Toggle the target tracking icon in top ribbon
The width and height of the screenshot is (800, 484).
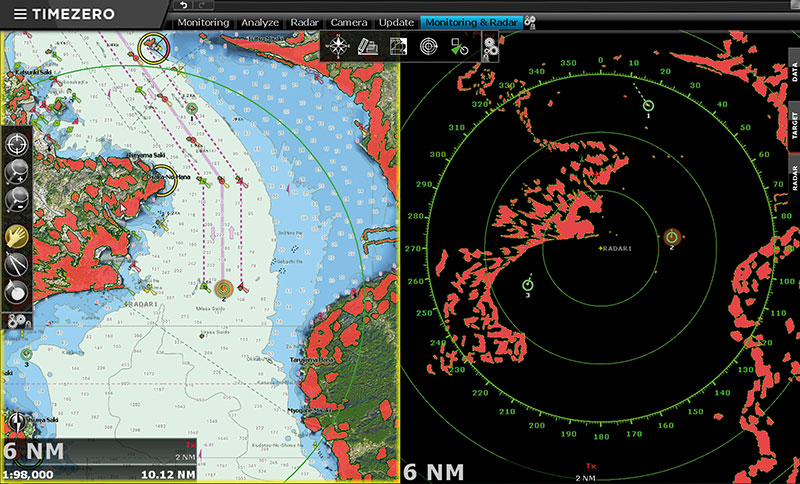459,46
